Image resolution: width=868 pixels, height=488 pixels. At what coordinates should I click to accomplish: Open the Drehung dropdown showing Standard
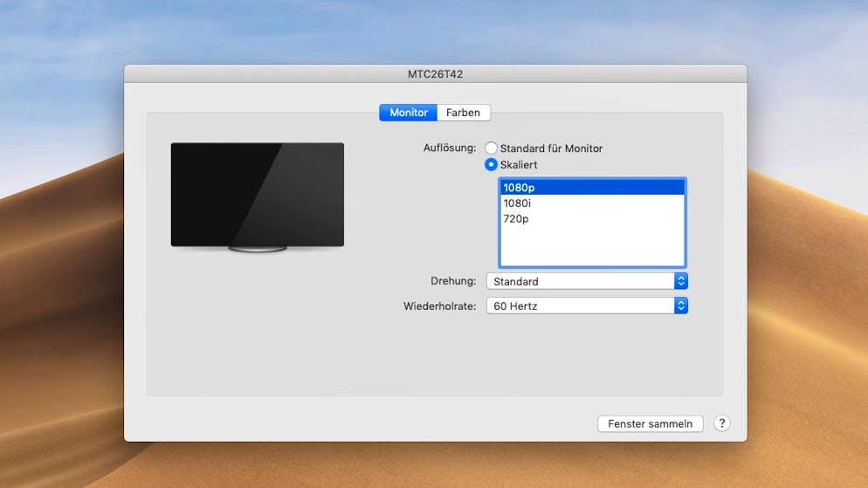click(x=588, y=281)
